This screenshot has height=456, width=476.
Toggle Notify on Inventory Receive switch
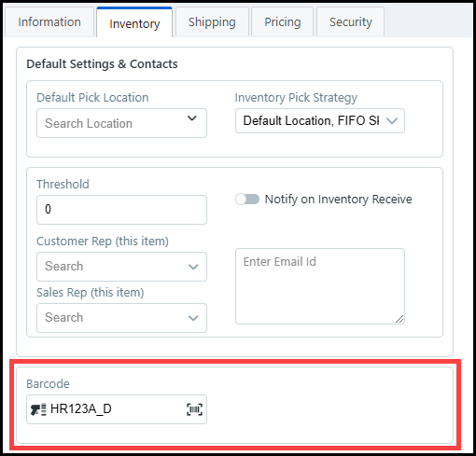(247, 200)
